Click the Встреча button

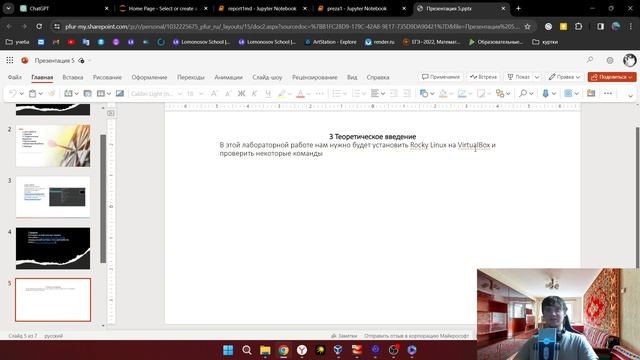click(483, 77)
